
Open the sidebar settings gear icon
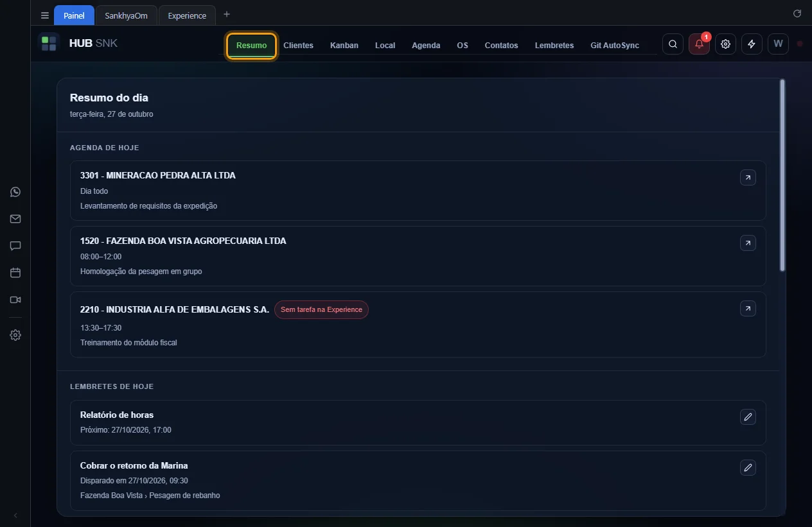pyautogui.click(x=15, y=335)
